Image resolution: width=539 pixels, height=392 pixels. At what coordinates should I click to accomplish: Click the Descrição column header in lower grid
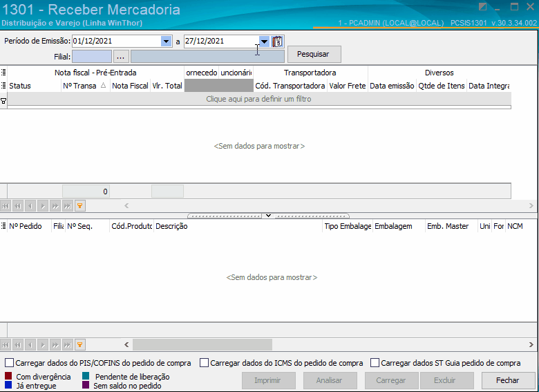point(238,226)
